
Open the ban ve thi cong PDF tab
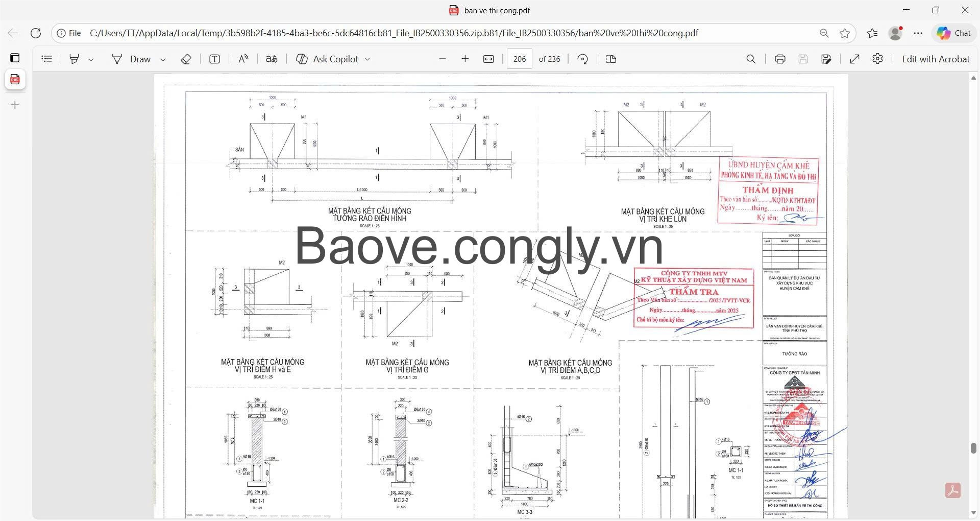click(15, 80)
